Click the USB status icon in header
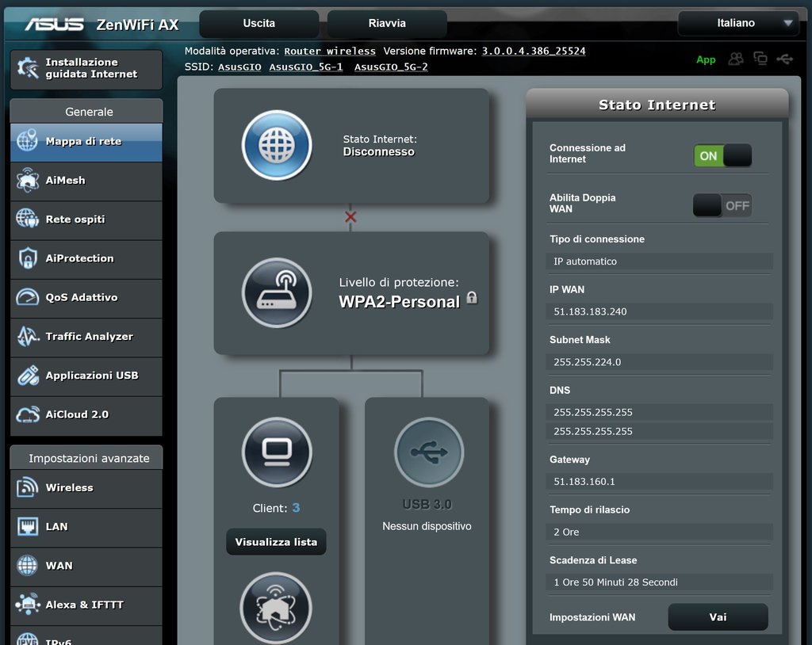Image resolution: width=812 pixels, height=645 pixels. (785, 59)
